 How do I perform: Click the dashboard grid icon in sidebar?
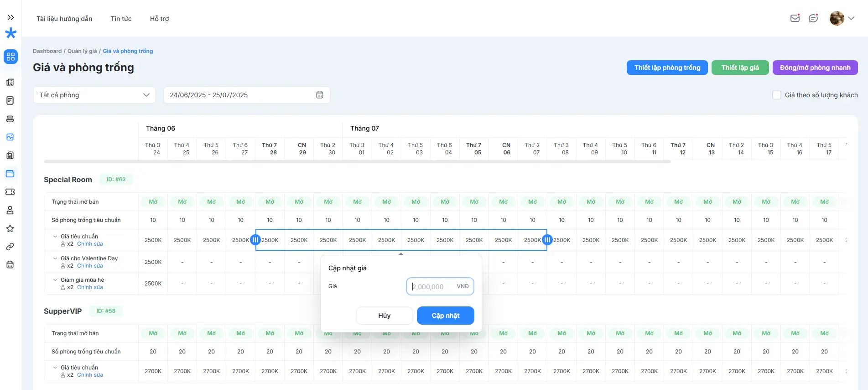tap(10, 57)
